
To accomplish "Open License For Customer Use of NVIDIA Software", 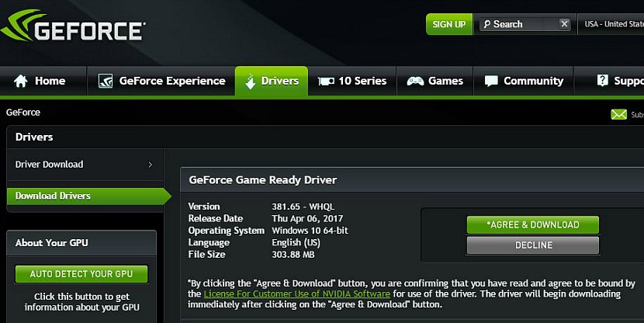I will tap(297, 293).
